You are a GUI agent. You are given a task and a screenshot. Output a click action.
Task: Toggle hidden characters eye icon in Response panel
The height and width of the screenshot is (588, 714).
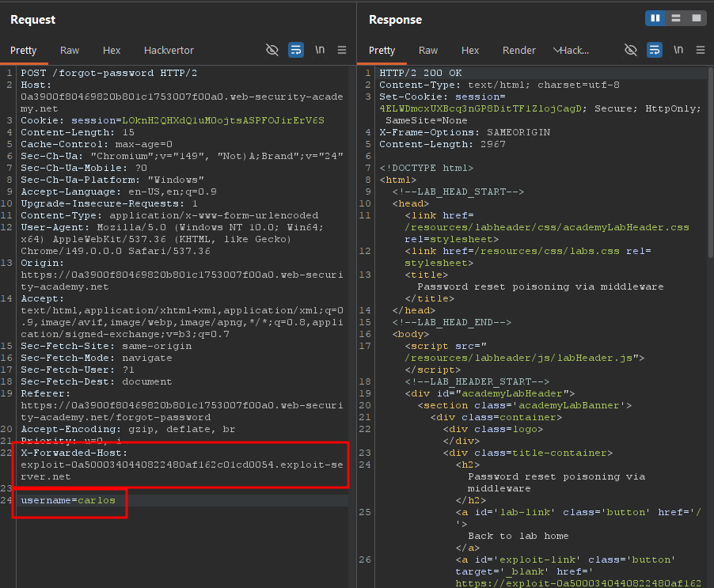[631, 50]
